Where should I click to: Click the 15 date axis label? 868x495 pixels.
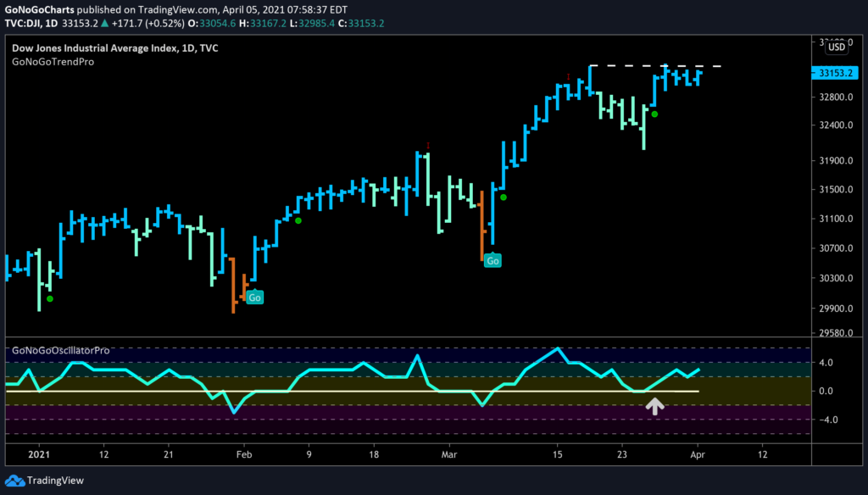click(558, 454)
